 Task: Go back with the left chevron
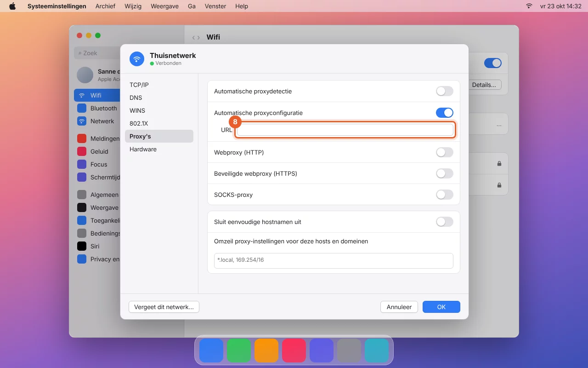pos(193,37)
